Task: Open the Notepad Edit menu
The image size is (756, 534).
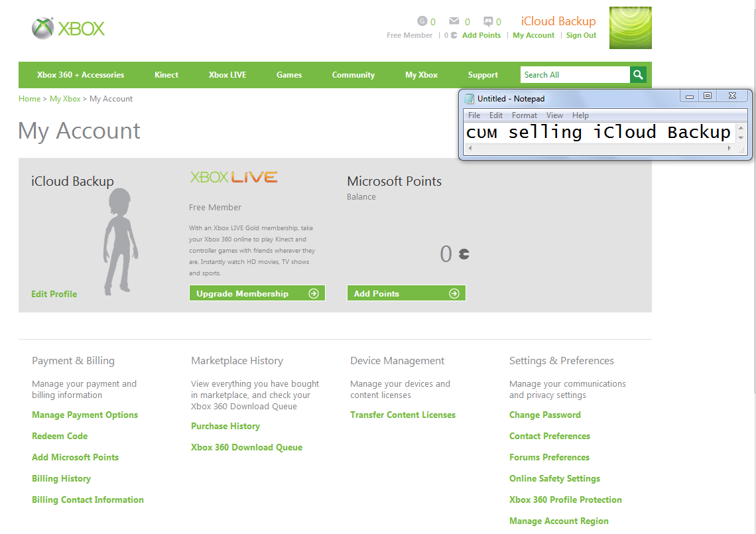Action: tap(495, 115)
